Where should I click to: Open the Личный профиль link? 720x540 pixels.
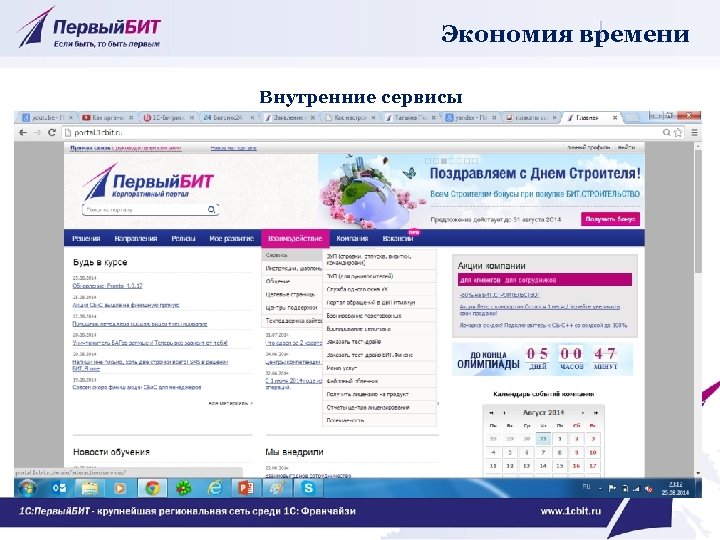(x=588, y=147)
